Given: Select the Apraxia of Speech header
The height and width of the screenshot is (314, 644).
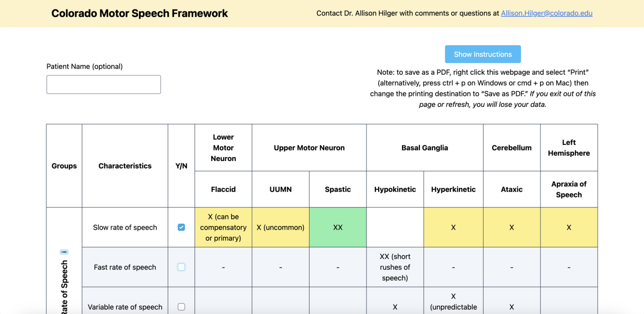Looking at the screenshot, I should tap(569, 189).
